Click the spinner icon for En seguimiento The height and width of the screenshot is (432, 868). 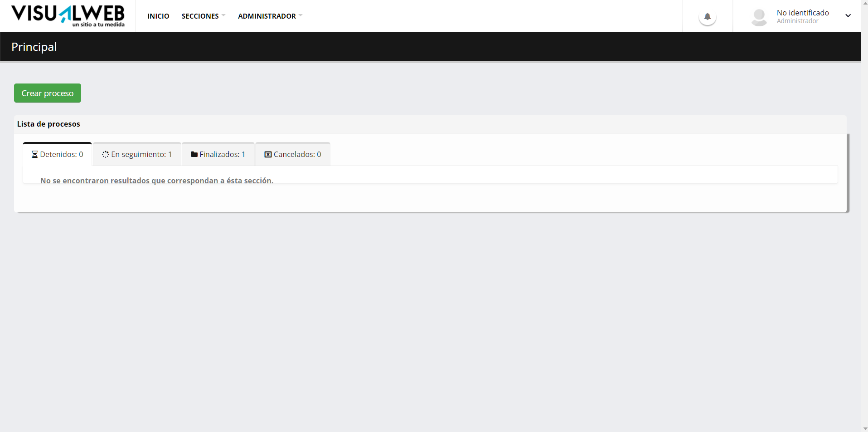click(x=106, y=155)
